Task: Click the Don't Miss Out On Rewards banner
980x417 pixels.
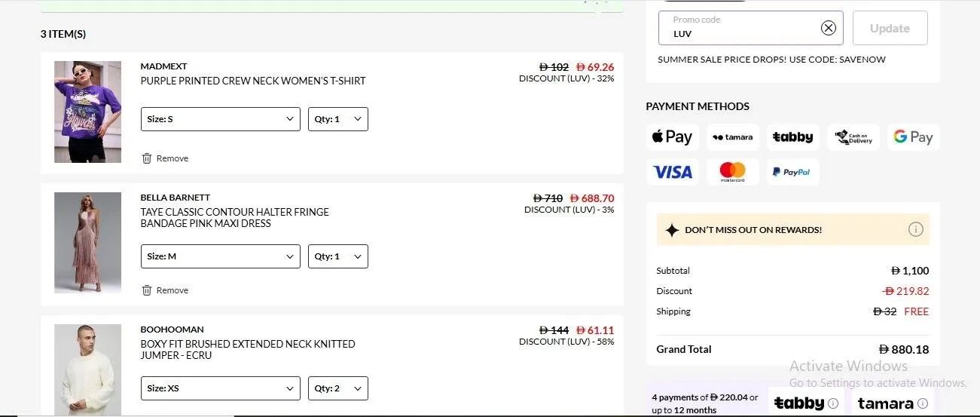Action: pyautogui.click(x=793, y=229)
